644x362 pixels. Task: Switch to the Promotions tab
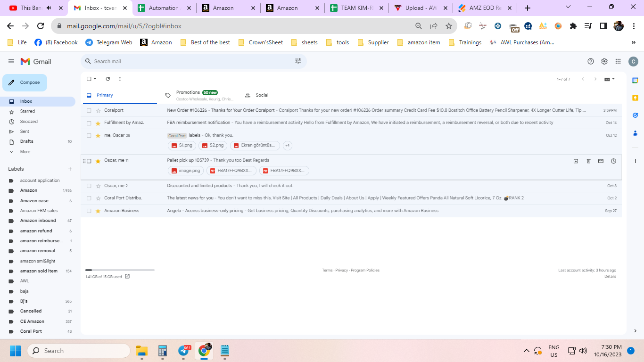[x=199, y=95]
